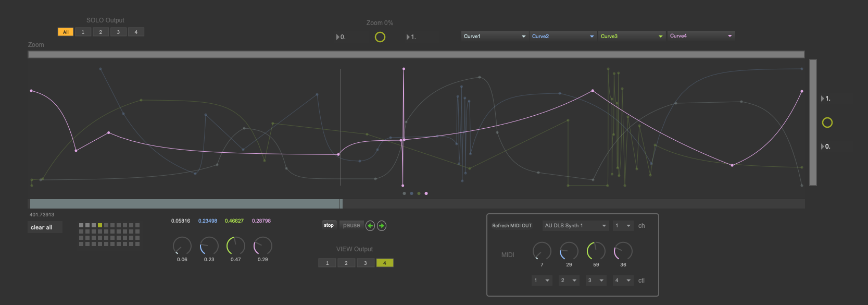Screen dimensions: 868x305
Task: Click the MIDI knob showing value 7
Action: (x=542, y=251)
